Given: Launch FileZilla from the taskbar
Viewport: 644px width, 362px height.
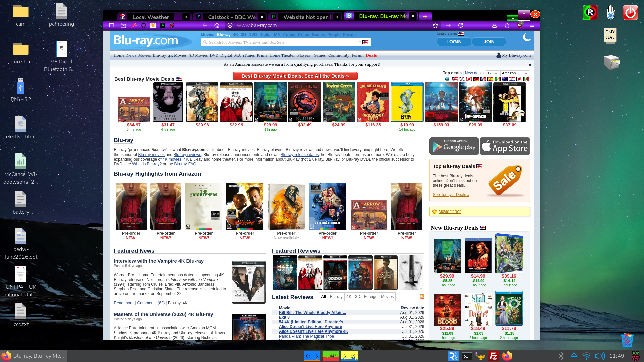Looking at the screenshot, I should [x=493, y=356].
